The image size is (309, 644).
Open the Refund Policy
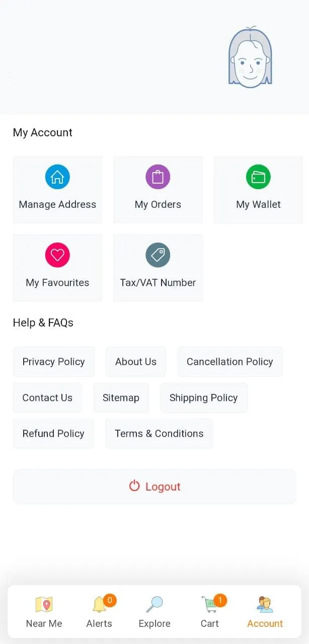pos(53,433)
